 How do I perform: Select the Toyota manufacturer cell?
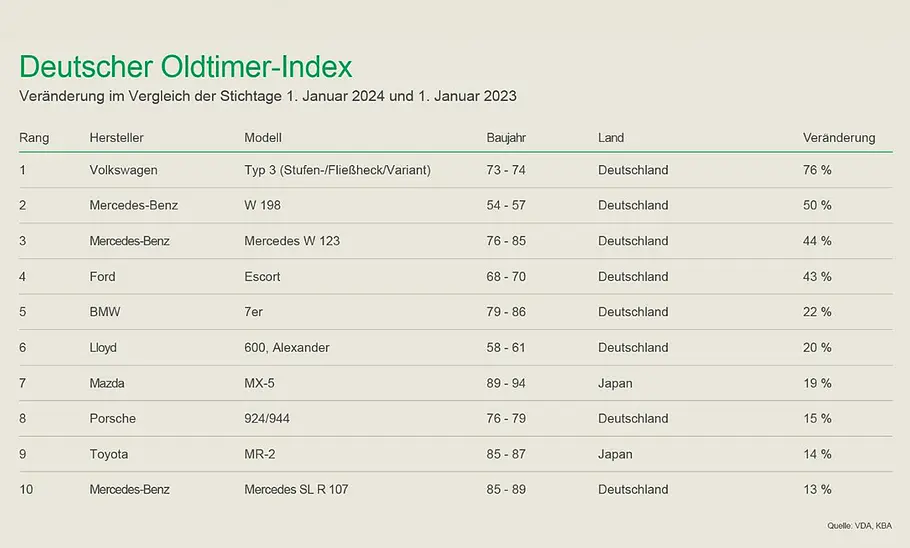(109, 455)
